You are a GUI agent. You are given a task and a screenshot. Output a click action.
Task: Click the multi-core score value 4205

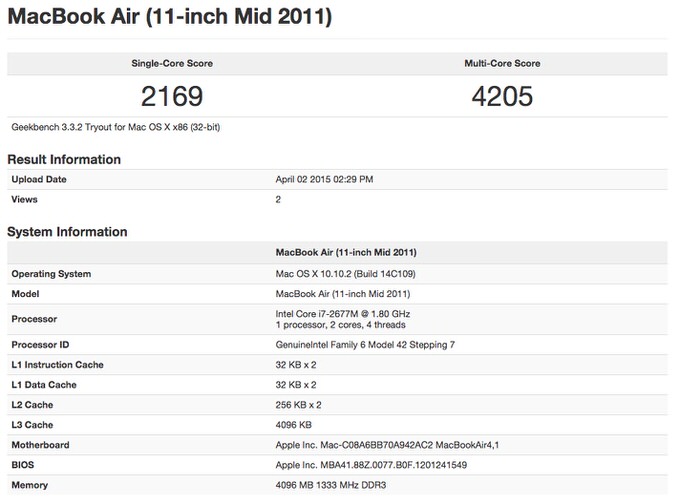[x=502, y=96]
